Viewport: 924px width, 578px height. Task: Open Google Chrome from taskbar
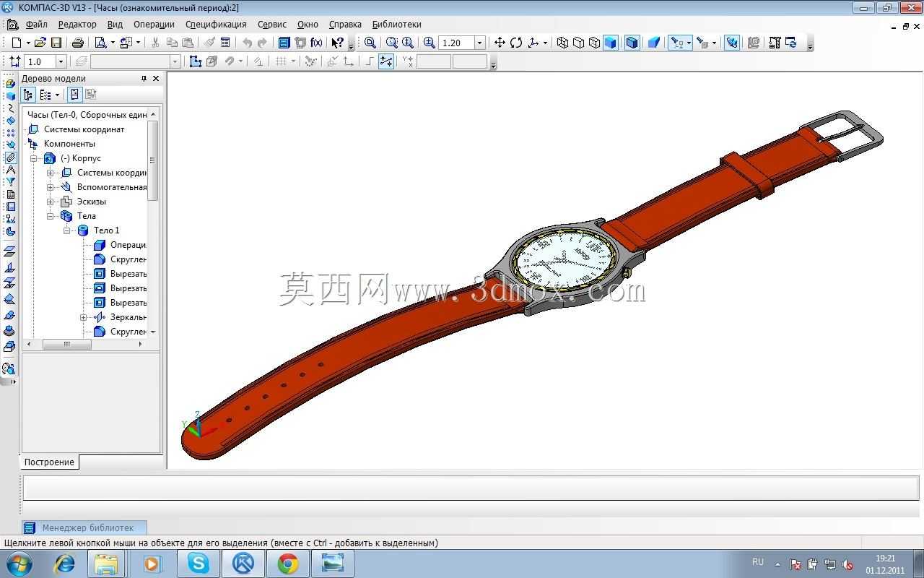click(287, 564)
